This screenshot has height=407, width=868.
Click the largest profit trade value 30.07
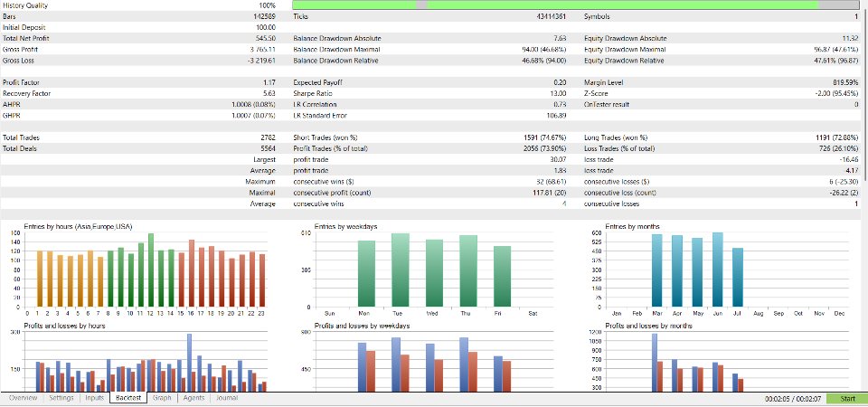coord(558,159)
